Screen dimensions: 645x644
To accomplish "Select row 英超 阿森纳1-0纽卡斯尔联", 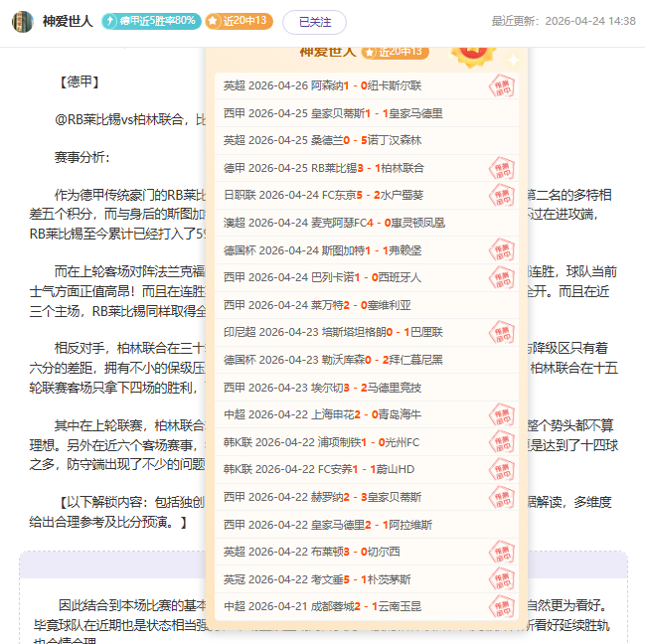I will pos(367,85).
